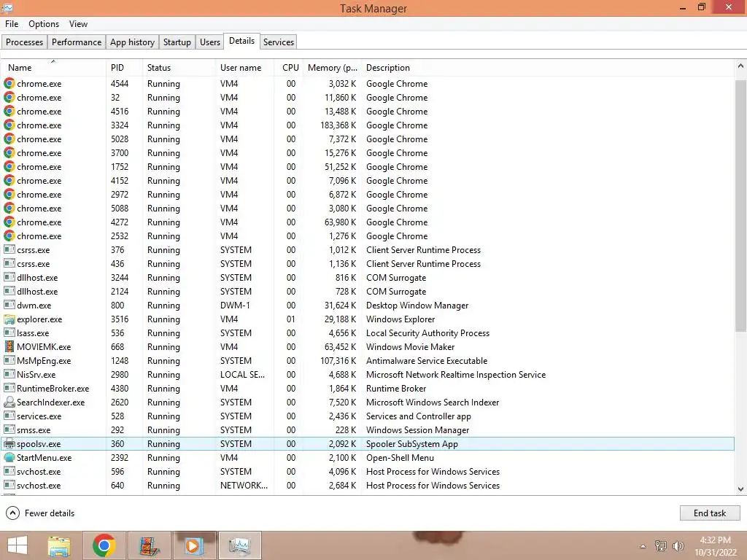Image resolution: width=747 pixels, height=560 pixels.
Task: Sort by the CPU column header
Action: coord(289,68)
